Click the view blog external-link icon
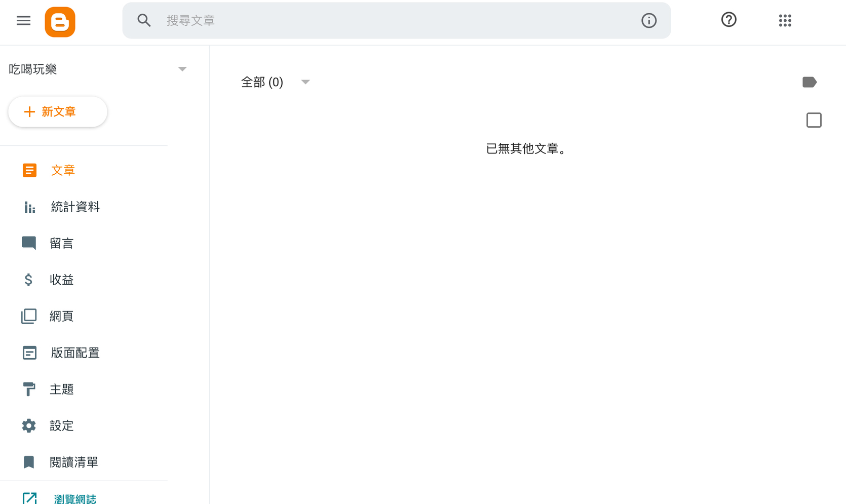 click(x=29, y=498)
